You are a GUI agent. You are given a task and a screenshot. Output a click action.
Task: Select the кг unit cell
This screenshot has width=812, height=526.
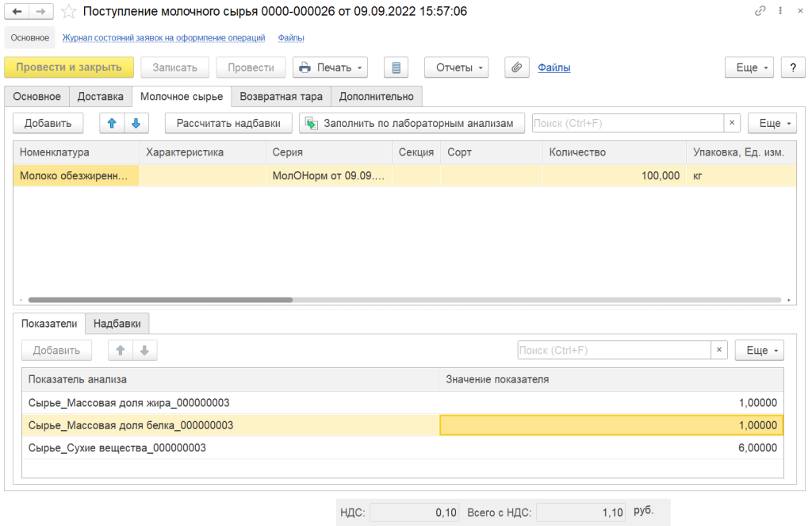point(741,175)
